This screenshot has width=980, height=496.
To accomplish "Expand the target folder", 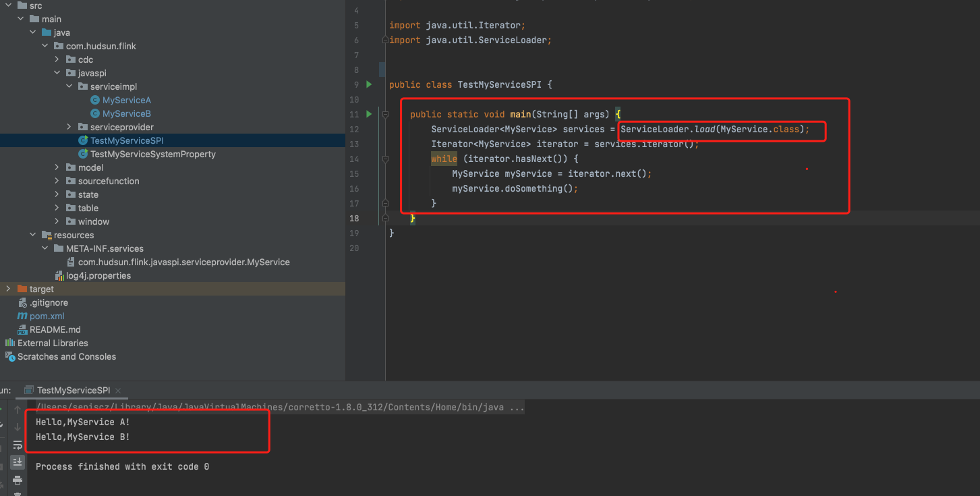I will [x=8, y=289].
